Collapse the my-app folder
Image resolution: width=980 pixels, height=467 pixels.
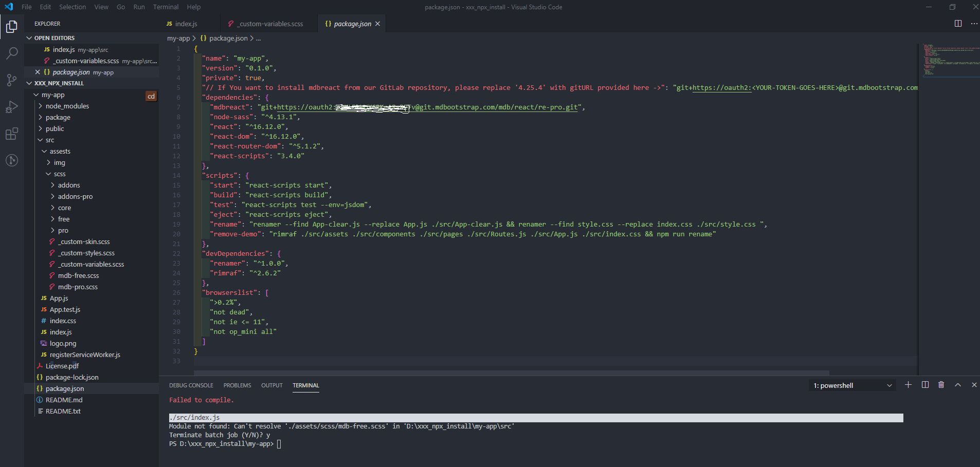[36, 95]
